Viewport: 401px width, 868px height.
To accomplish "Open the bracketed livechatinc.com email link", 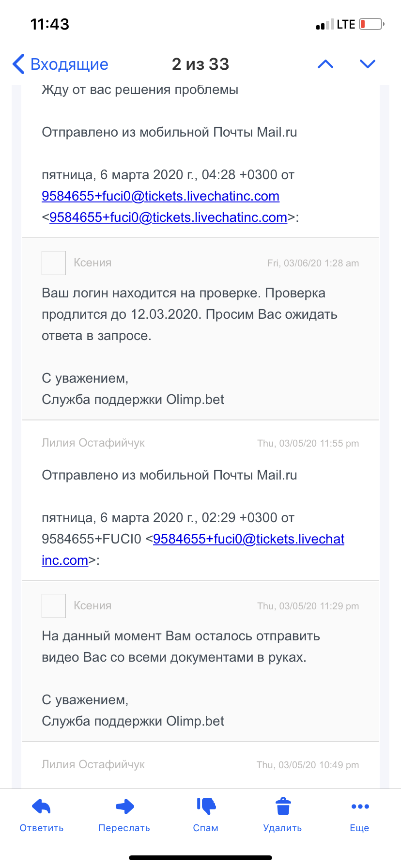I will (168, 217).
